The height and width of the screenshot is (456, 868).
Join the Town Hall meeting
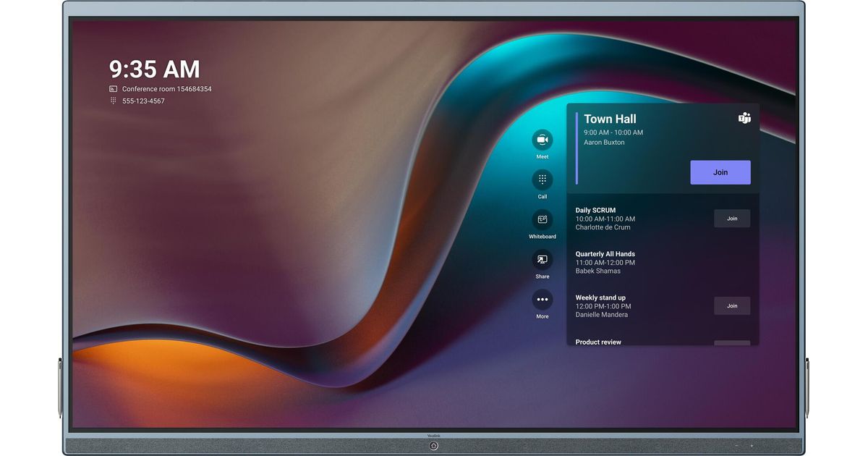tap(720, 172)
